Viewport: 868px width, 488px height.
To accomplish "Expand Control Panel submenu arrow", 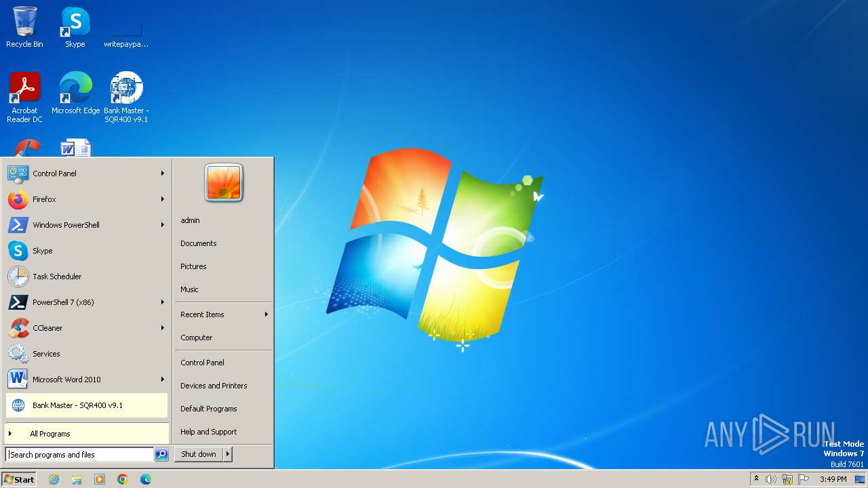I will click(x=163, y=174).
